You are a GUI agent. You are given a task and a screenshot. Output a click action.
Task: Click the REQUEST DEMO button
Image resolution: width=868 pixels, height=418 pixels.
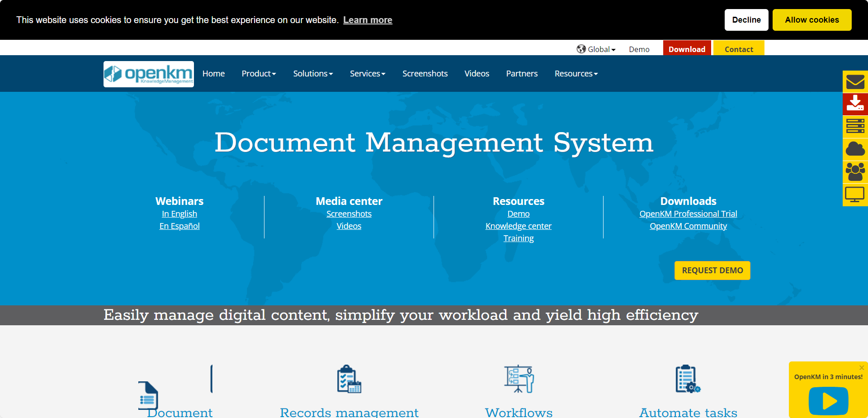coord(712,271)
